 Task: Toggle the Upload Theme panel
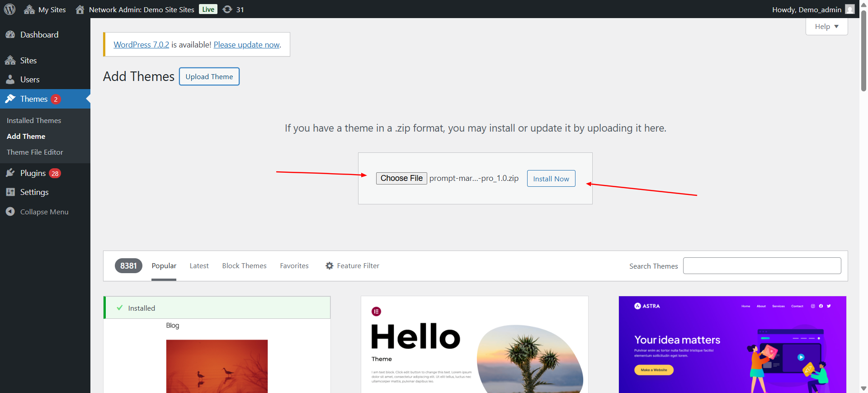point(209,76)
